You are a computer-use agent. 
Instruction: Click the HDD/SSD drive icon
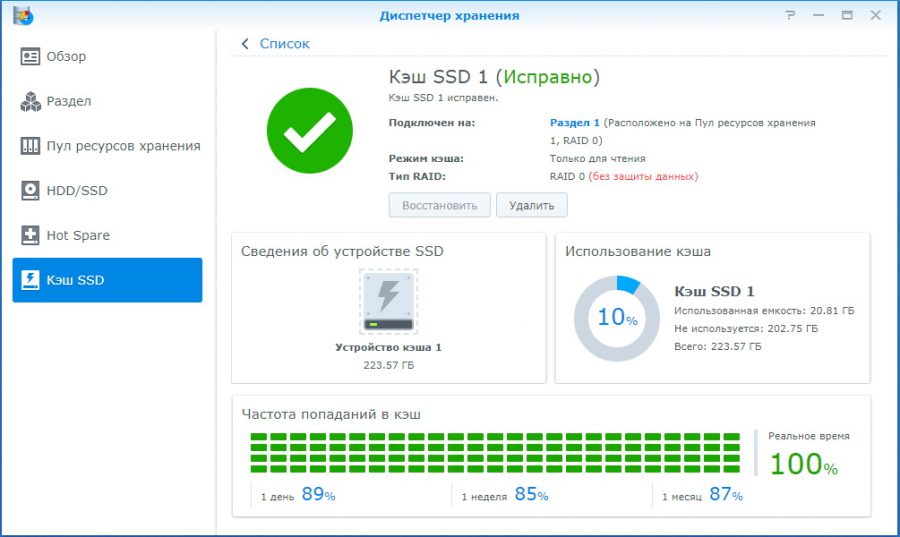coord(30,190)
